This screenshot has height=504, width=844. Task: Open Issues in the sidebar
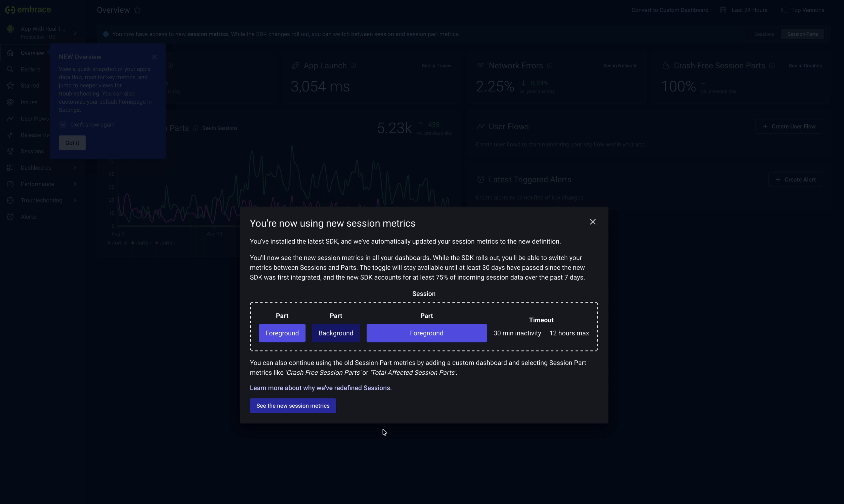pos(29,102)
